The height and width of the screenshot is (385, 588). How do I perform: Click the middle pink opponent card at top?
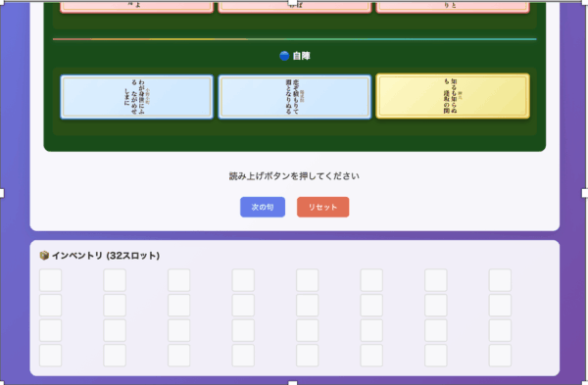click(x=295, y=7)
